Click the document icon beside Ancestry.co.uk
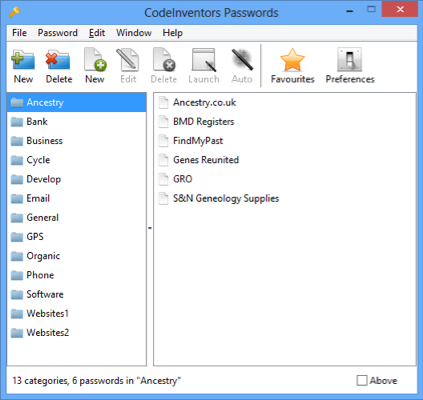The height and width of the screenshot is (400, 423). pos(163,102)
